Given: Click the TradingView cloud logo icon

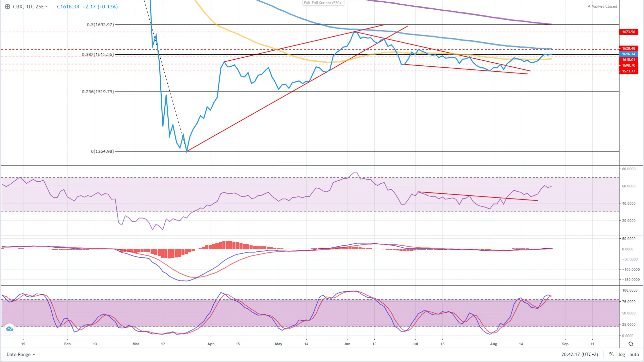Looking at the screenshot, I should pyautogui.click(x=9, y=329).
